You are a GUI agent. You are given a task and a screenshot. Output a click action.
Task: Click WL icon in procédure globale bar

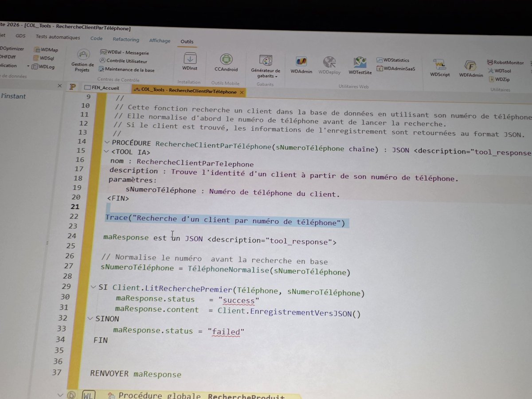(89, 395)
